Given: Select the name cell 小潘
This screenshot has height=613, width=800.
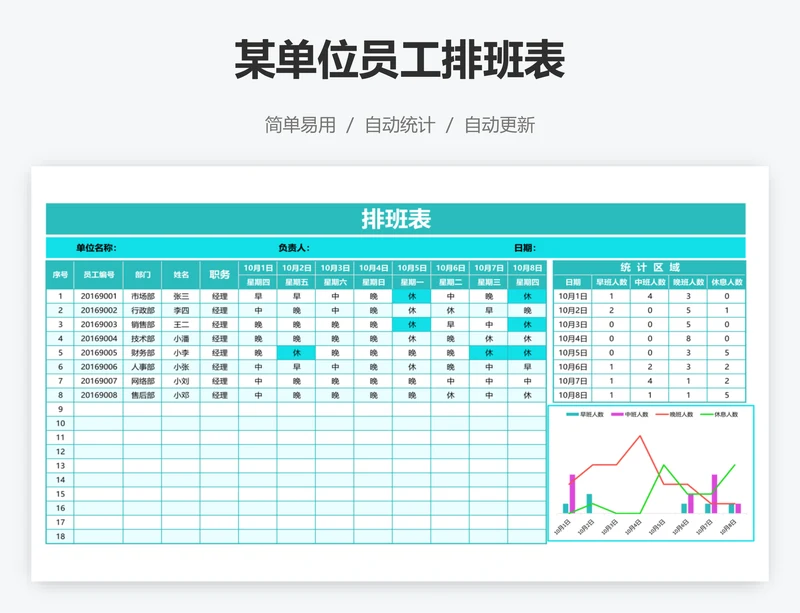Looking at the screenshot, I should click(181, 338).
